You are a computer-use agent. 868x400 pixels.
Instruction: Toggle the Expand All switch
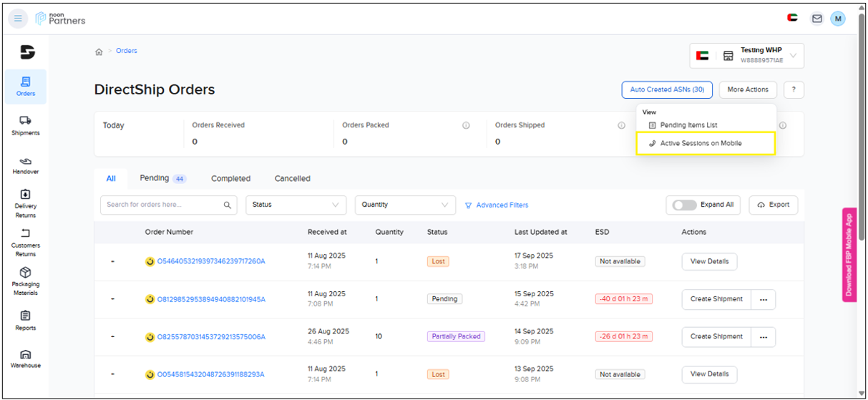[684, 205]
